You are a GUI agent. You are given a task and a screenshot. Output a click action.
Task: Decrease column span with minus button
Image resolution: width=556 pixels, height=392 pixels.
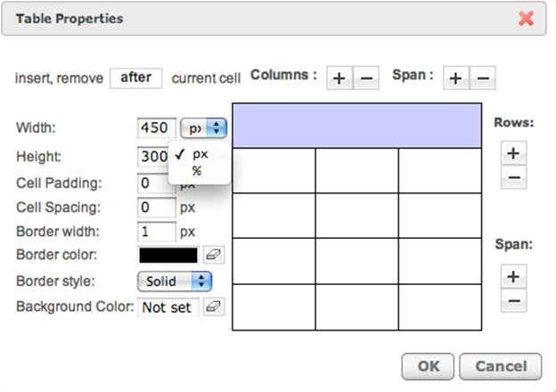(483, 78)
